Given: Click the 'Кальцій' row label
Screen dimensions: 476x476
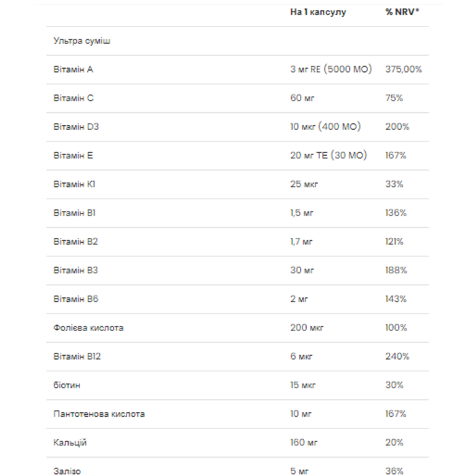Looking at the screenshot, I should (70, 443).
